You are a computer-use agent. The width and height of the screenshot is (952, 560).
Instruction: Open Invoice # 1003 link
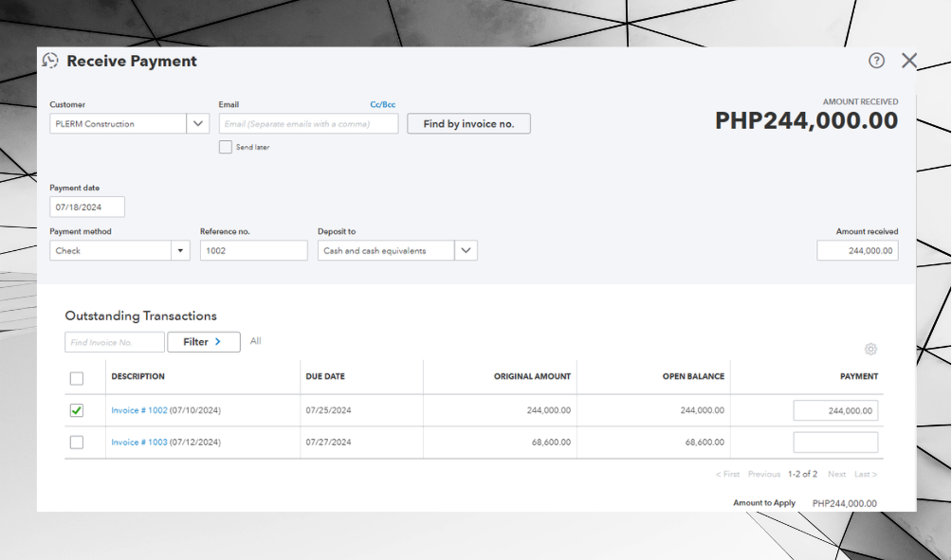click(139, 443)
